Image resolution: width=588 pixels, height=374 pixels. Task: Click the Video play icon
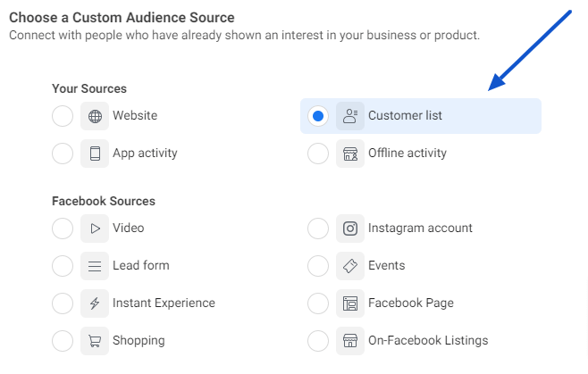coord(95,229)
